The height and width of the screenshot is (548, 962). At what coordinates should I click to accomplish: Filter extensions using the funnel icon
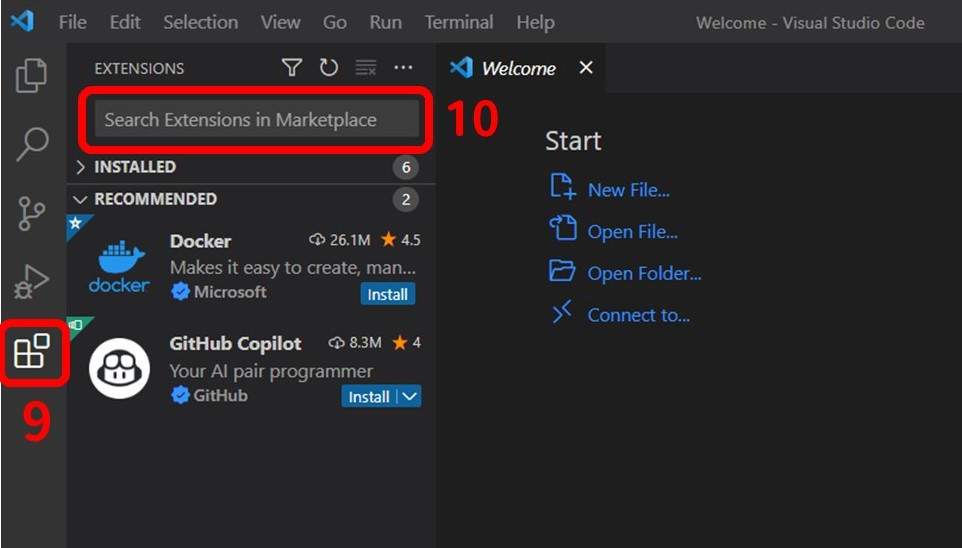[291, 68]
